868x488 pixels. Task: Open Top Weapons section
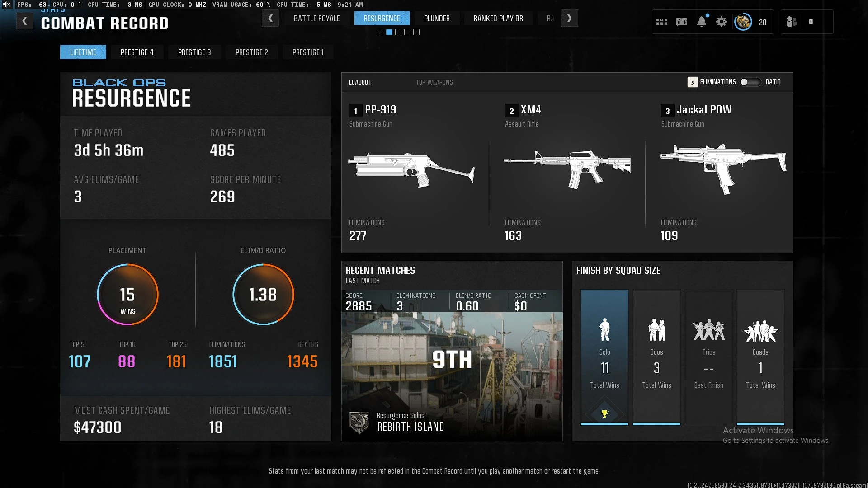[434, 82]
